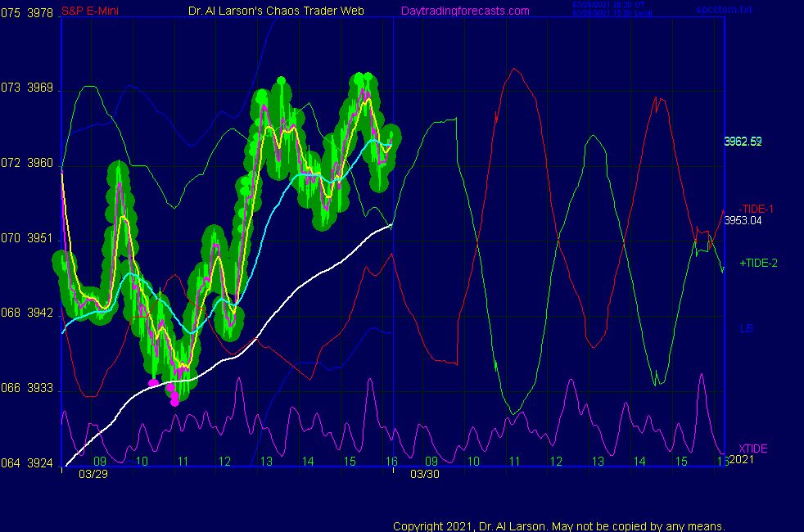
Task: Click the 09 hour label above 03/30
Action: click(x=431, y=462)
